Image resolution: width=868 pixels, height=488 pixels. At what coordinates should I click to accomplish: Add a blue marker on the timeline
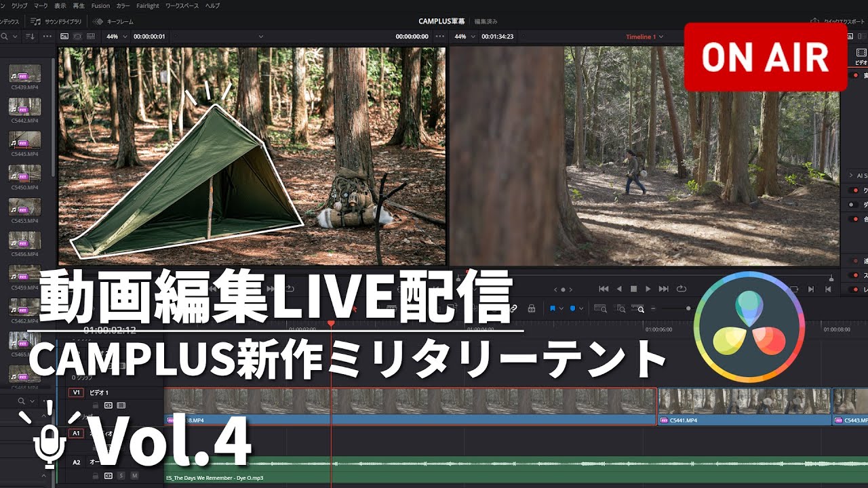click(x=572, y=308)
